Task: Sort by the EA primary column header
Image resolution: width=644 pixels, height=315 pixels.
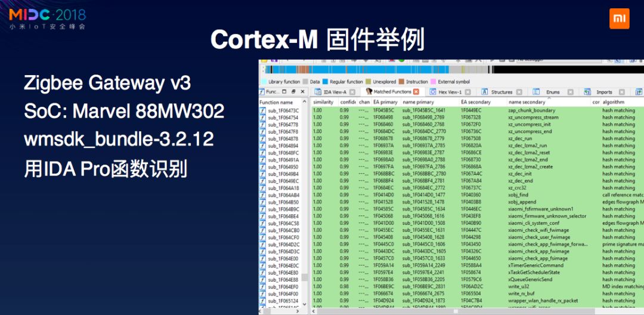Action: 385,102
